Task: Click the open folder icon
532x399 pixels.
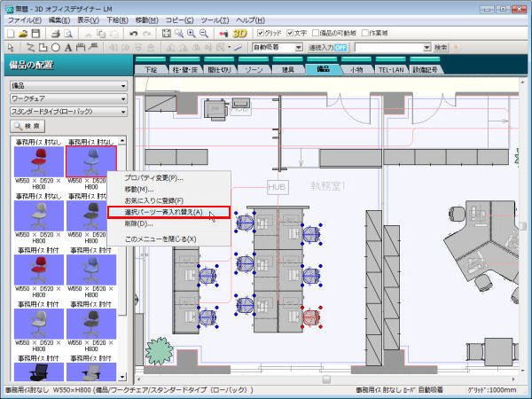Action: click(23, 33)
